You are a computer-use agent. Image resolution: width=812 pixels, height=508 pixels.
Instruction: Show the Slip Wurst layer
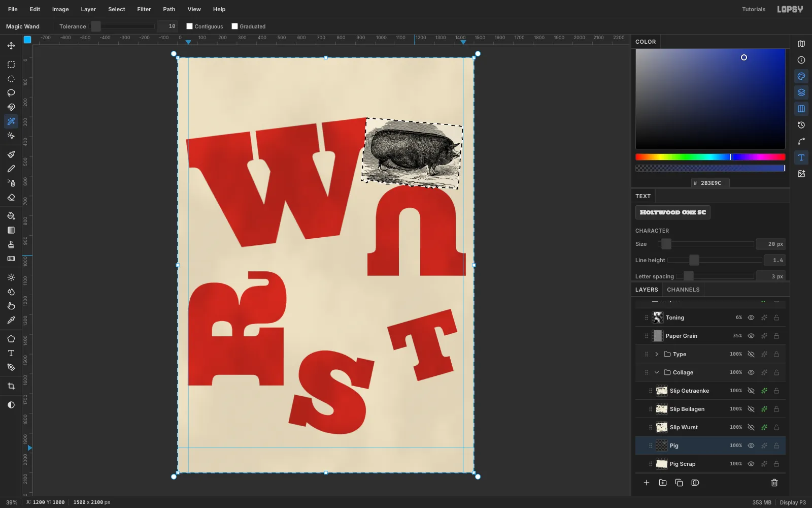(751, 427)
